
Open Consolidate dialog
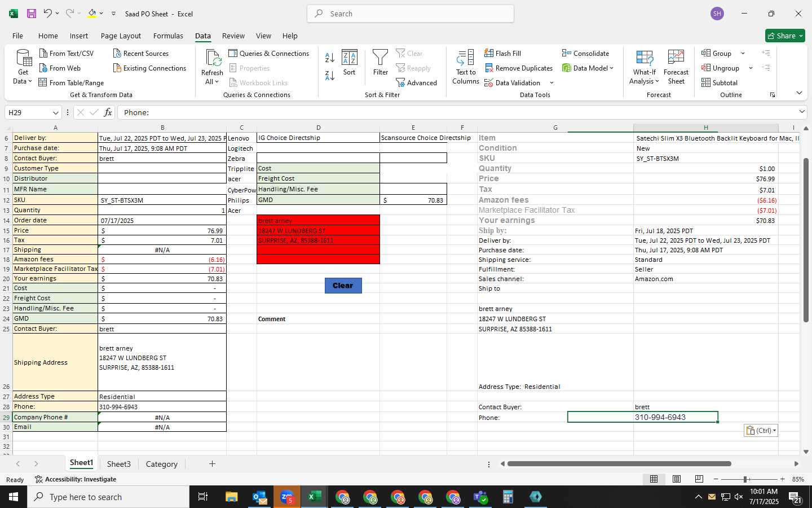(x=585, y=53)
